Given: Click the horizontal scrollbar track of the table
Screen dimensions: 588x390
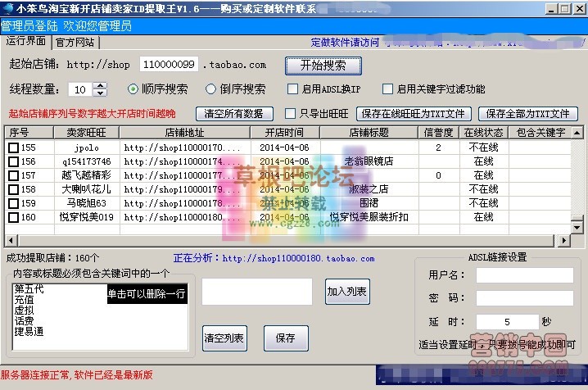Looking at the screenshot, I should pyautogui.click(x=287, y=240).
